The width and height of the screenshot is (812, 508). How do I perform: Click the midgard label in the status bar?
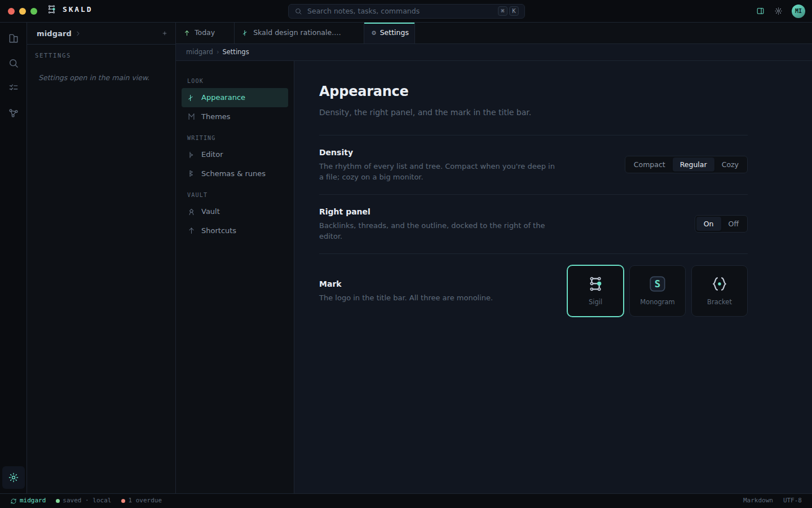(33, 501)
